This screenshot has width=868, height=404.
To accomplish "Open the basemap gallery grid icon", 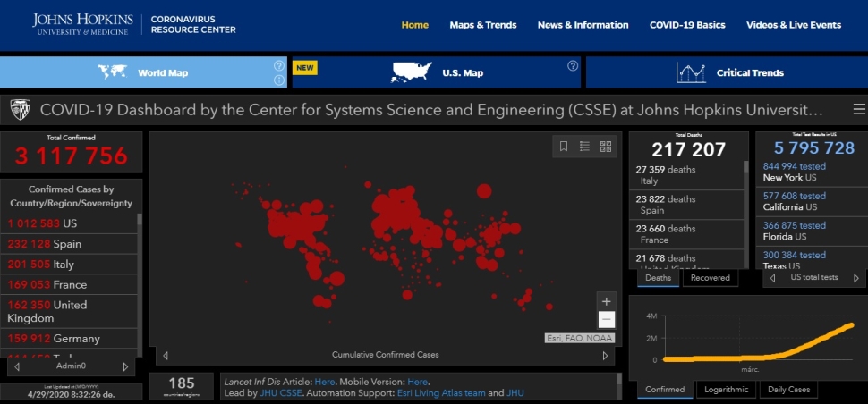I will click(x=606, y=147).
